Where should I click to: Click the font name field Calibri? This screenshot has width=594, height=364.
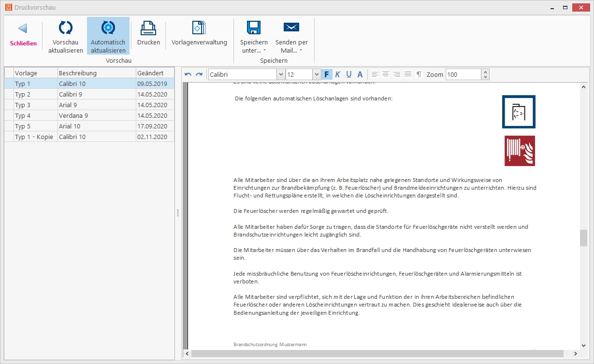click(243, 74)
